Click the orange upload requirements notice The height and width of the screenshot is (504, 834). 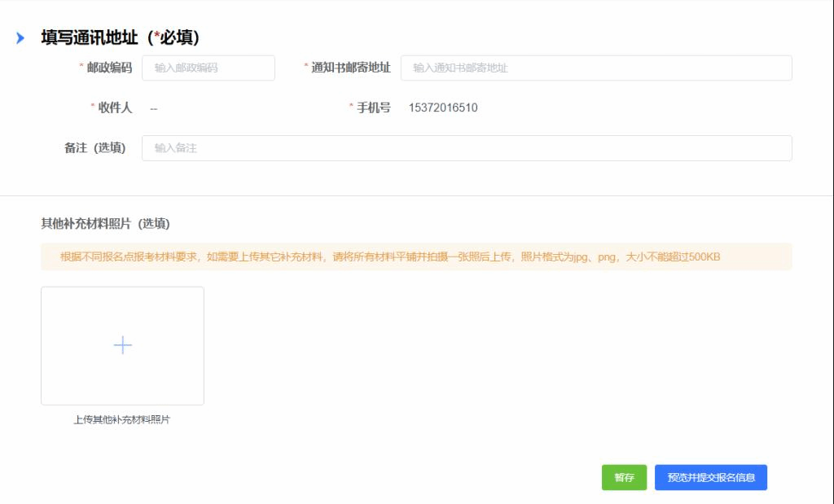[416, 256]
